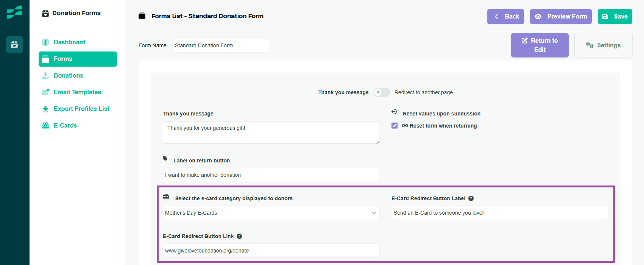Image resolution: width=644 pixels, height=265 pixels.
Task: Click the E-Card Redirect Button Link help icon
Action: [x=239, y=236]
